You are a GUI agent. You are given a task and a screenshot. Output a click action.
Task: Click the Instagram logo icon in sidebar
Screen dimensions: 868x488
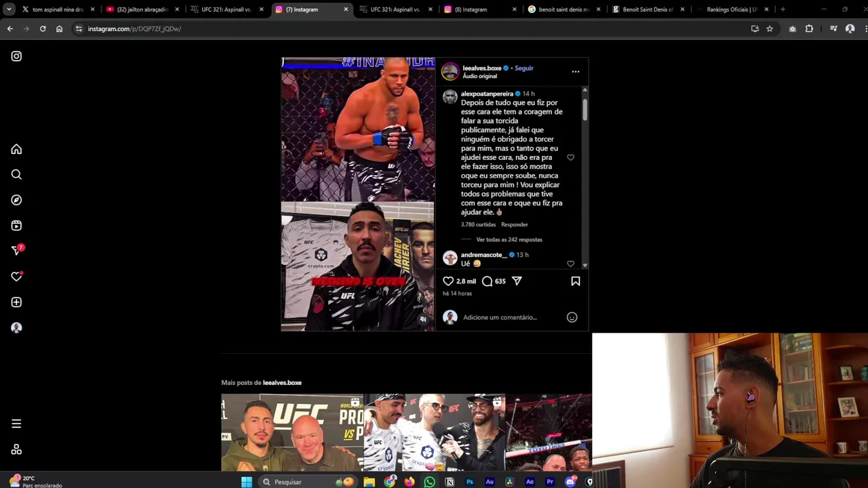(16, 56)
